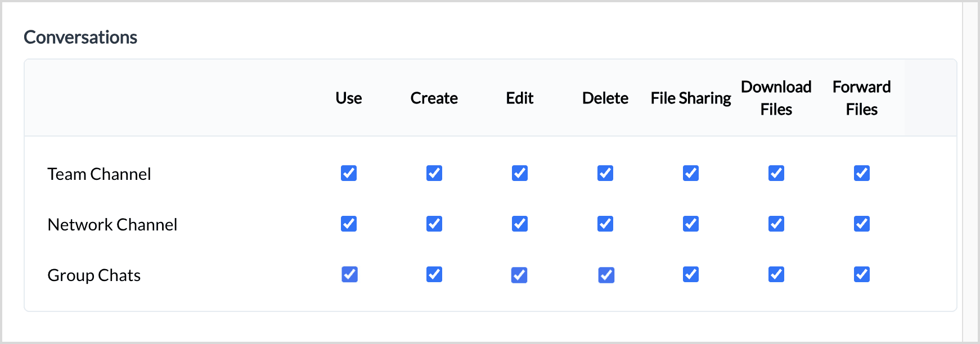Uncheck Use permission for Team Channel
This screenshot has height=344, width=980.
click(349, 173)
